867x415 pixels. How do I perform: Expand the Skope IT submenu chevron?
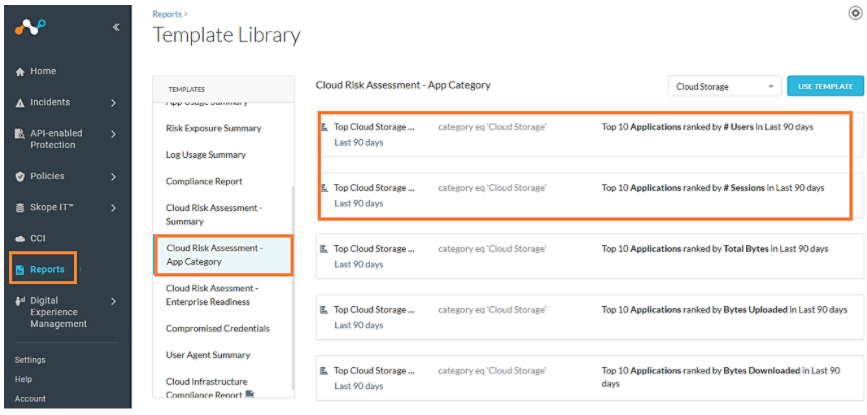coord(113,208)
